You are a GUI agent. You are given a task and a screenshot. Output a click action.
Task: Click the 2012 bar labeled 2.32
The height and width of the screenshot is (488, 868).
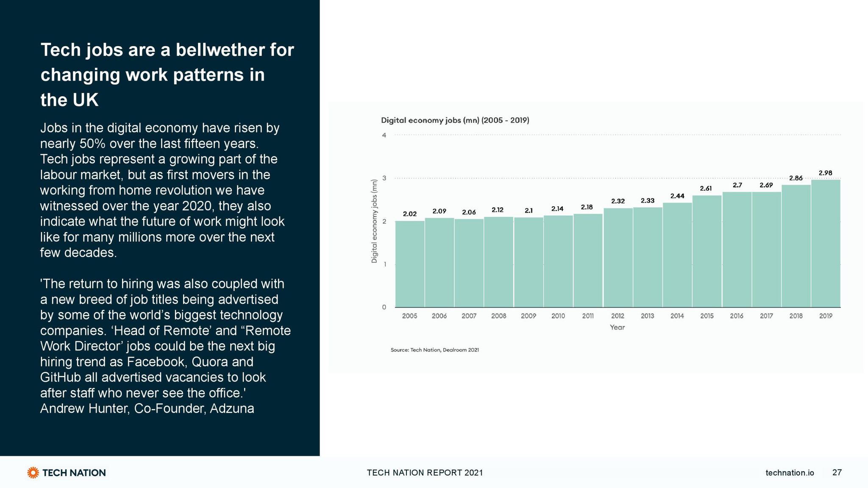pos(618,258)
